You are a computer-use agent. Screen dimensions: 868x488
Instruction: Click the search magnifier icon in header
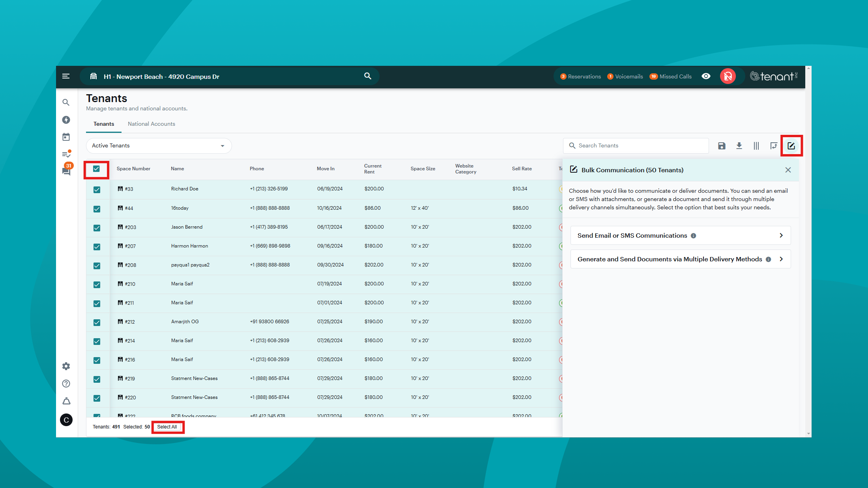(x=368, y=76)
